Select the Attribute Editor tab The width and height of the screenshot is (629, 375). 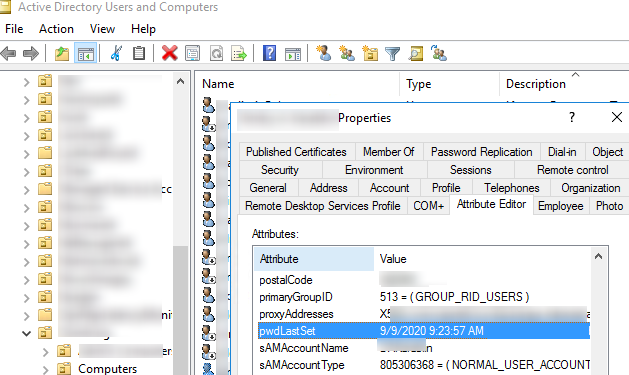pos(491,204)
